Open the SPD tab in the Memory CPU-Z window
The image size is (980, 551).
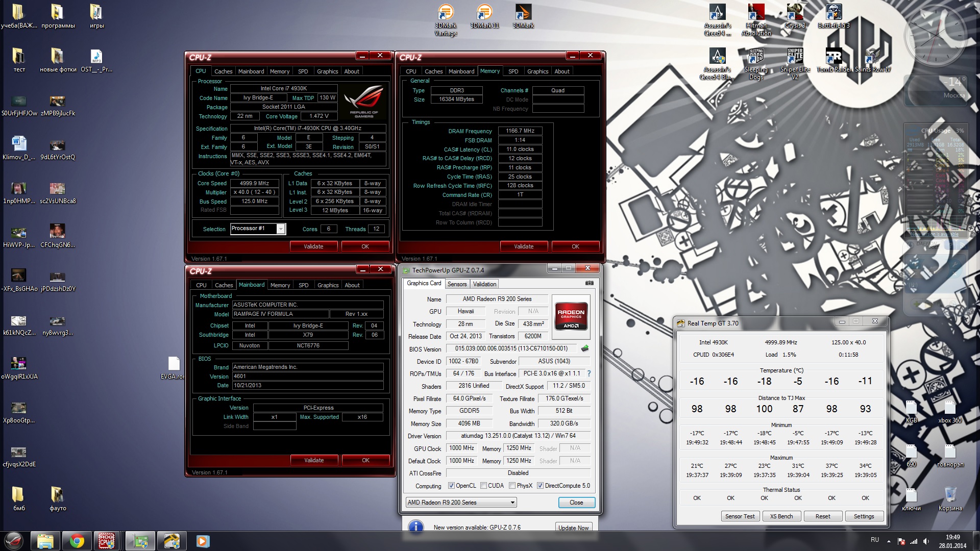(513, 71)
